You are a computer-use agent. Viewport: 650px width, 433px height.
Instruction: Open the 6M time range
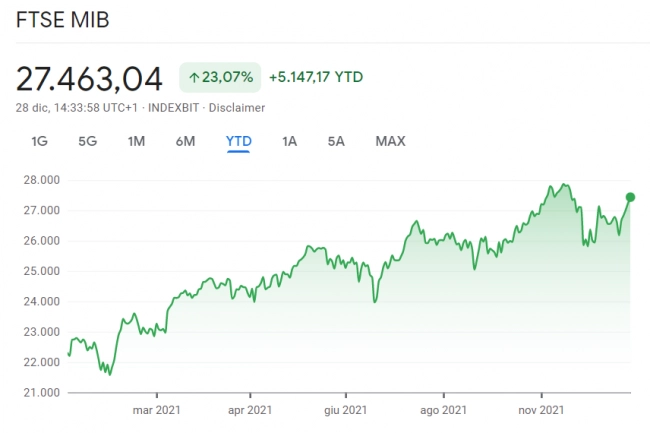pos(185,141)
